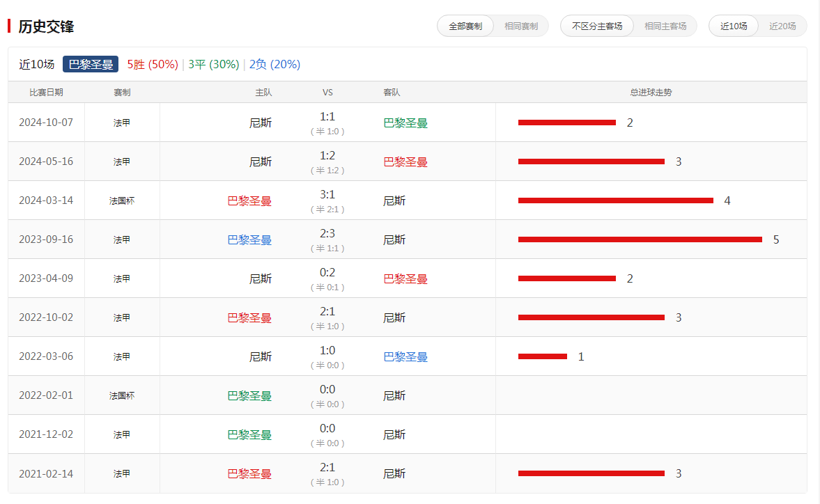The image size is (820, 504).
Task: Click the goal bar for 2024-10-07
Action: pyautogui.click(x=567, y=123)
